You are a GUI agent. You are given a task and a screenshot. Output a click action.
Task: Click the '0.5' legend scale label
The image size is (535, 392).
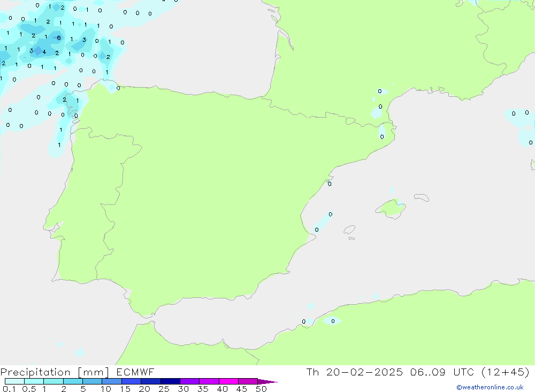[x=29, y=389]
